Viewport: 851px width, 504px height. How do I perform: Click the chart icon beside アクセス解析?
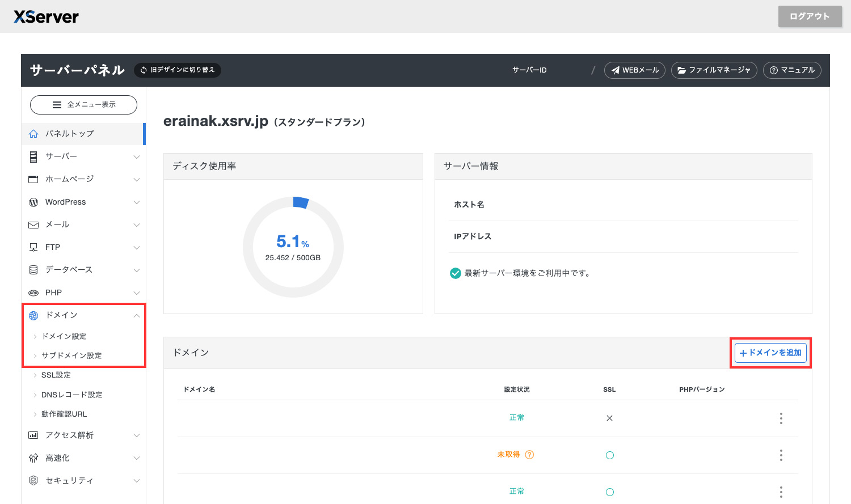pyautogui.click(x=33, y=435)
